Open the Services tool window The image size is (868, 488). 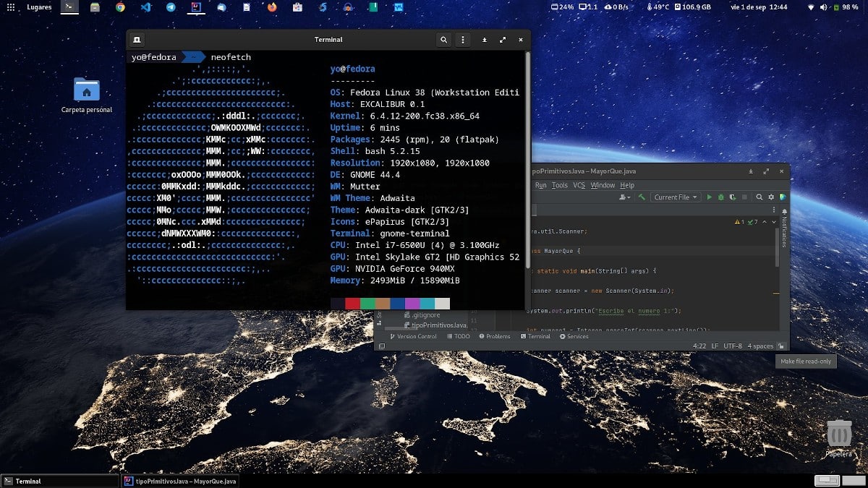574,336
